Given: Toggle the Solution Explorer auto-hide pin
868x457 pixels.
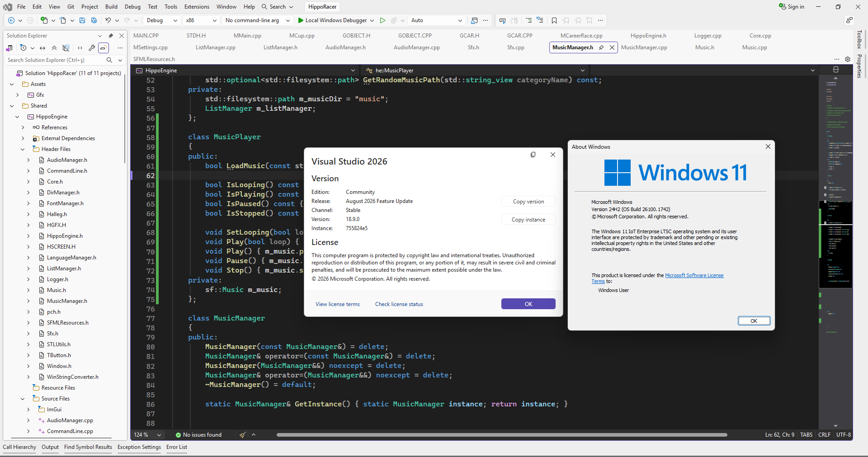Looking at the screenshot, I should click(111, 36).
